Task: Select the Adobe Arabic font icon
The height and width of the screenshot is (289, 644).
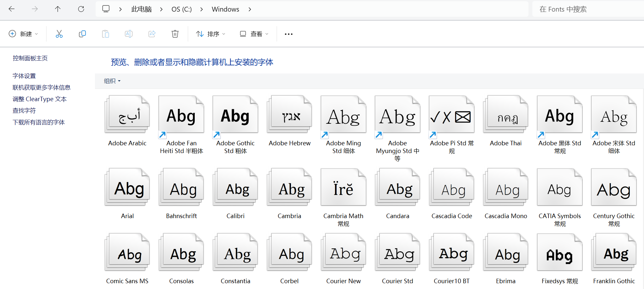Action: pyautogui.click(x=127, y=114)
